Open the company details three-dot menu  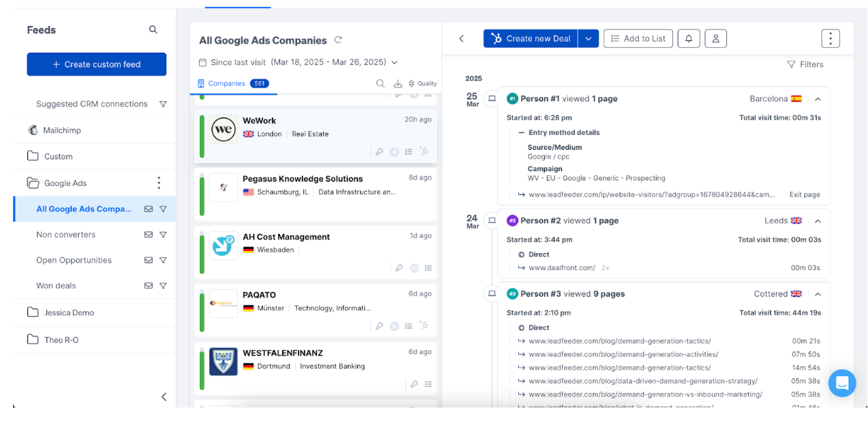830,38
